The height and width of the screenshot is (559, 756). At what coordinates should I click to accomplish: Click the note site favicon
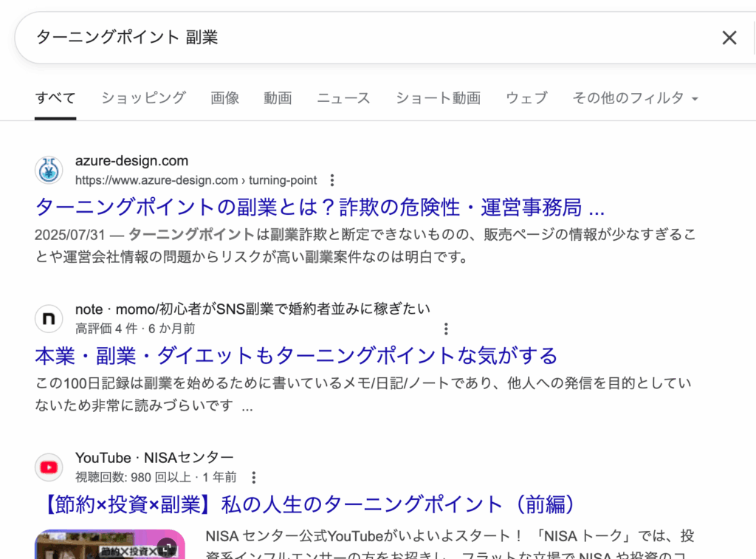click(49, 319)
